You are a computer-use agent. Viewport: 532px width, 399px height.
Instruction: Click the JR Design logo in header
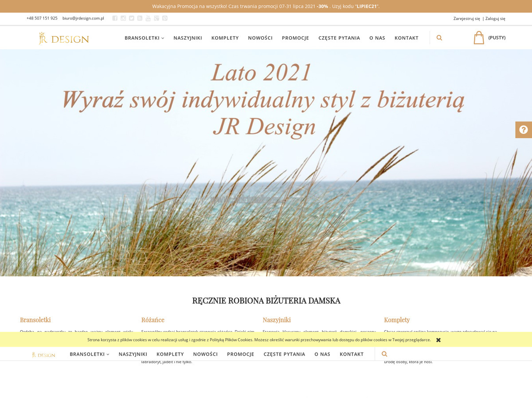point(64,39)
